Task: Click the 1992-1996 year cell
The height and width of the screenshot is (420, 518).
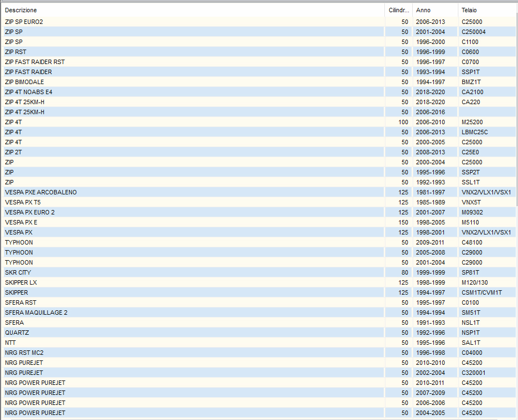Action: point(436,333)
